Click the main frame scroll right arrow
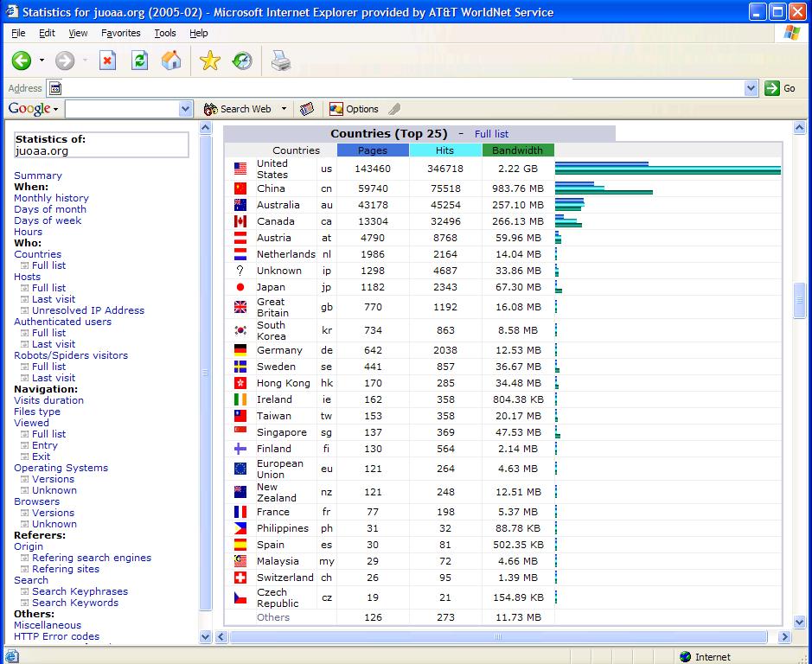This screenshot has height=664, width=812. pos(784,636)
